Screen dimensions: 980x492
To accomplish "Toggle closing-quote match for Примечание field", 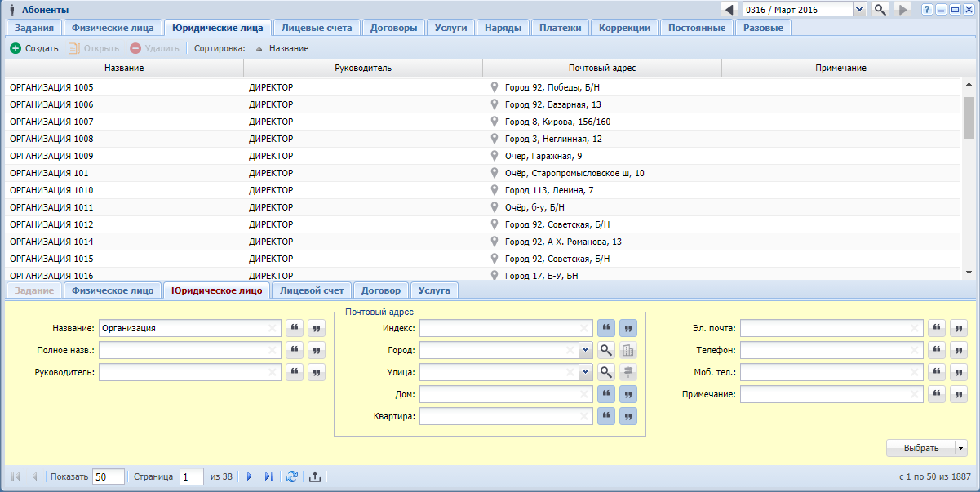I will coord(959,394).
